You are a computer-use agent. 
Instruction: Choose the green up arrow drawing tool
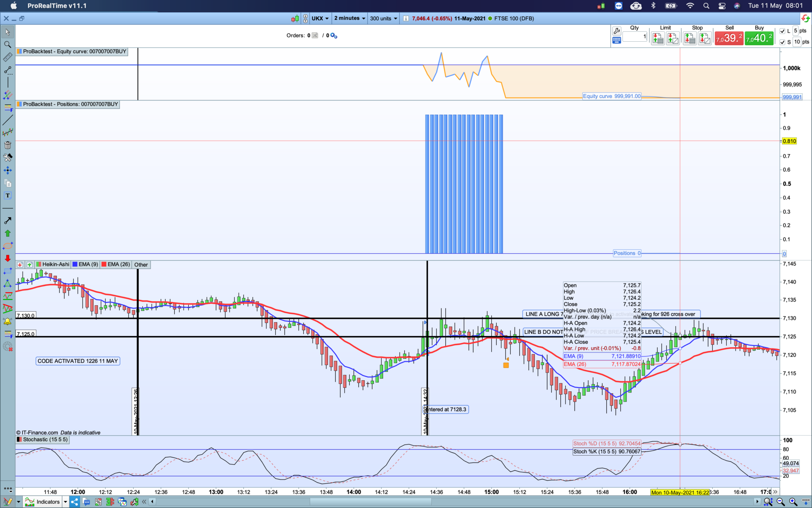coord(8,233)
